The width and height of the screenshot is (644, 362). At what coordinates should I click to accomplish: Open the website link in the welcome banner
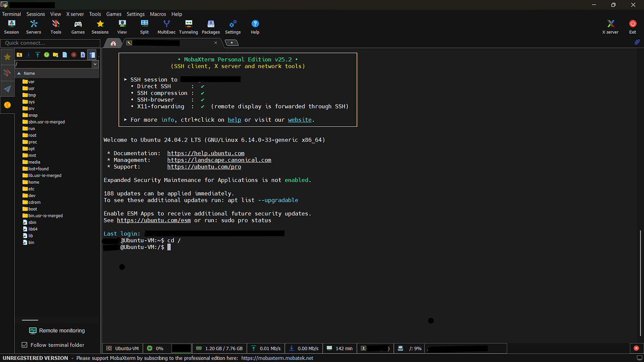[300, 119]
